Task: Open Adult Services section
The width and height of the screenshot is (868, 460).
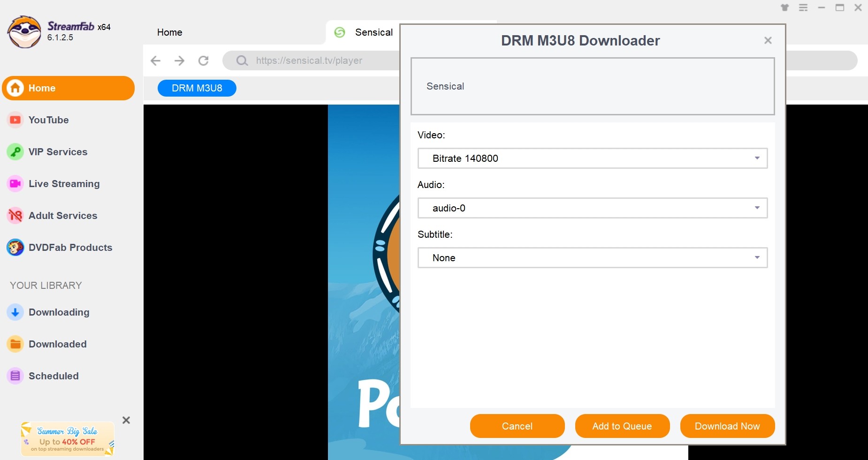Action: point(63,216)
